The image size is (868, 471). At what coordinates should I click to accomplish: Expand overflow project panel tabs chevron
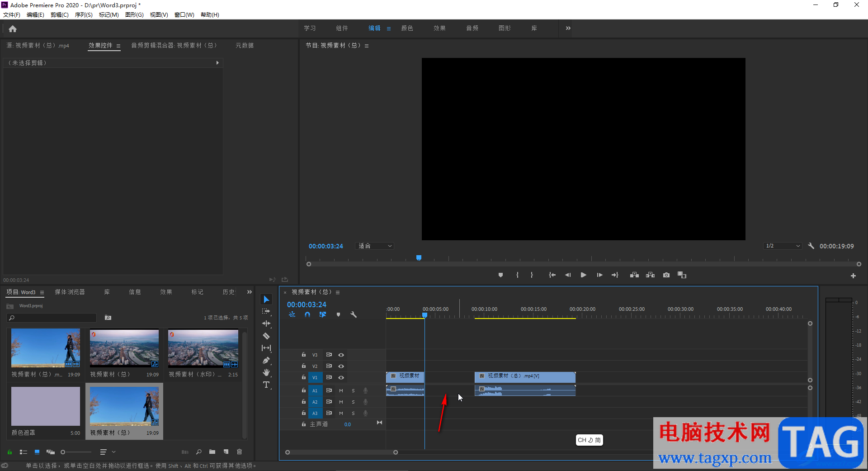(249, 292)
